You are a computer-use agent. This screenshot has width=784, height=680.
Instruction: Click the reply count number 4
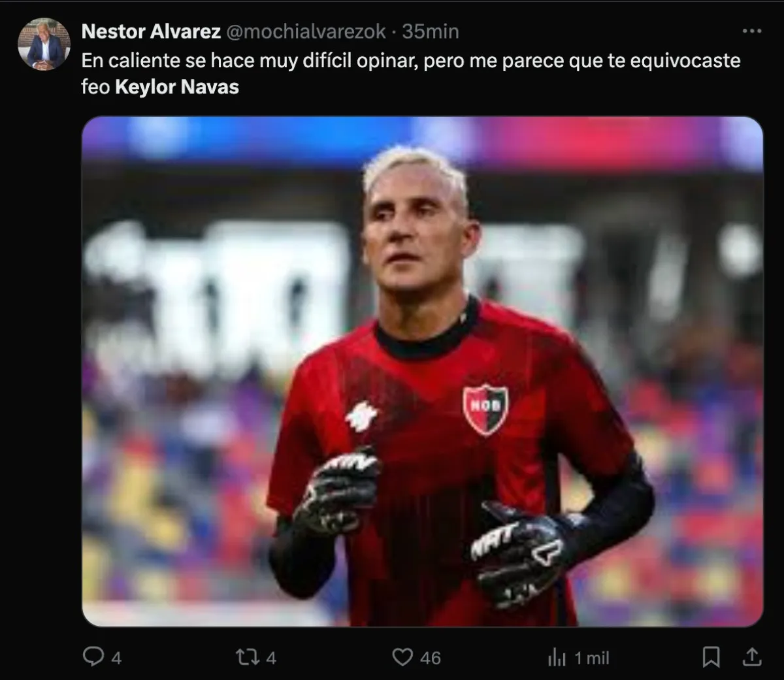coord(116,658)
